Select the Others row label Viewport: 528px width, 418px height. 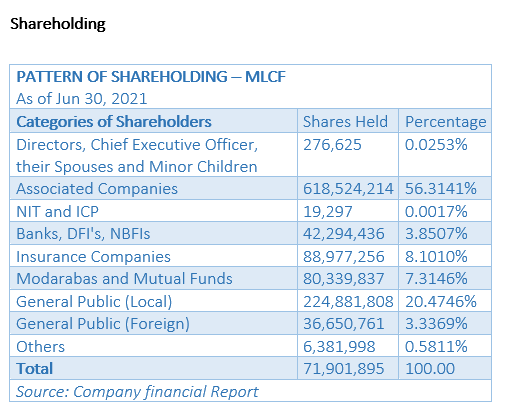[40, 347]
